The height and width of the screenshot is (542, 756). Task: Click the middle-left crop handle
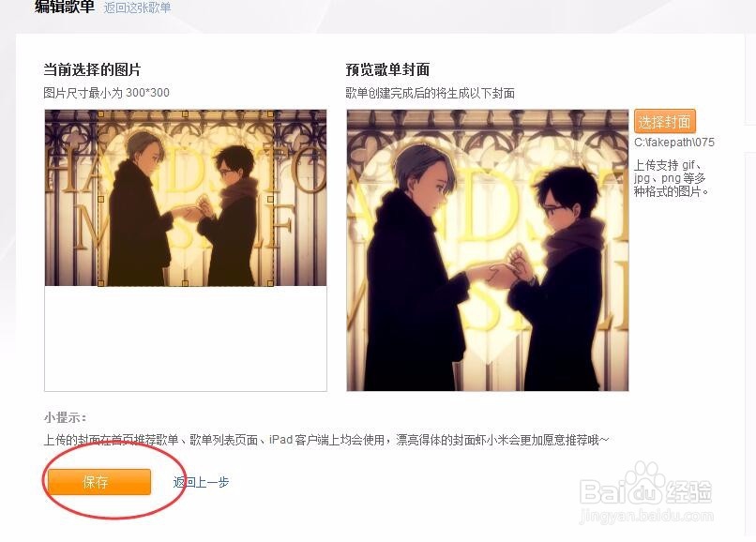(101, 199)
